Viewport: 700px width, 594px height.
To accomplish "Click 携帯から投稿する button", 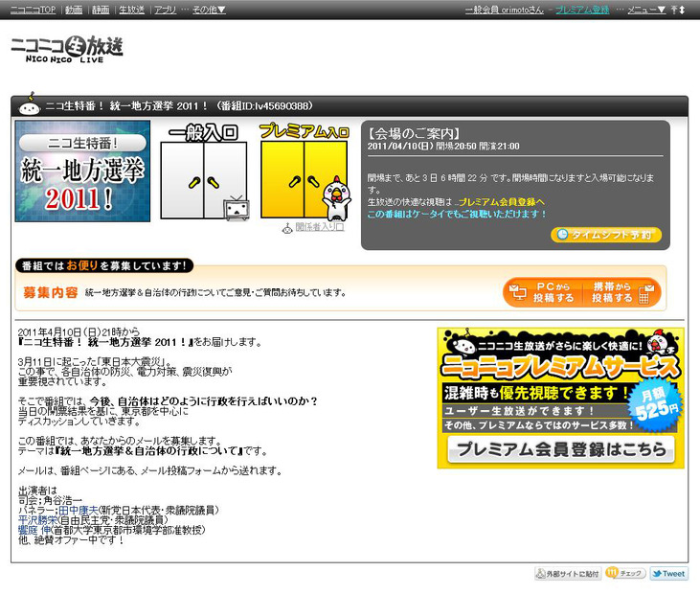I will pos(621,292).
